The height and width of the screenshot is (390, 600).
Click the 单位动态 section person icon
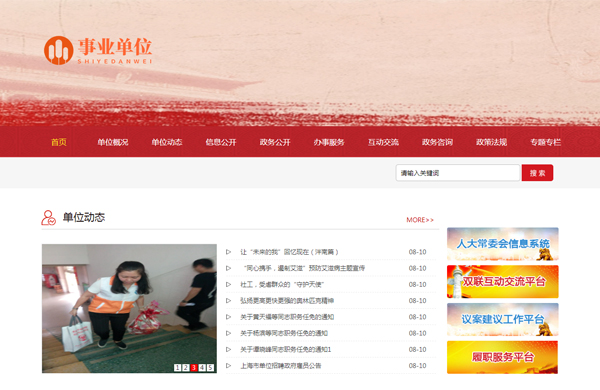click(49, 217)
